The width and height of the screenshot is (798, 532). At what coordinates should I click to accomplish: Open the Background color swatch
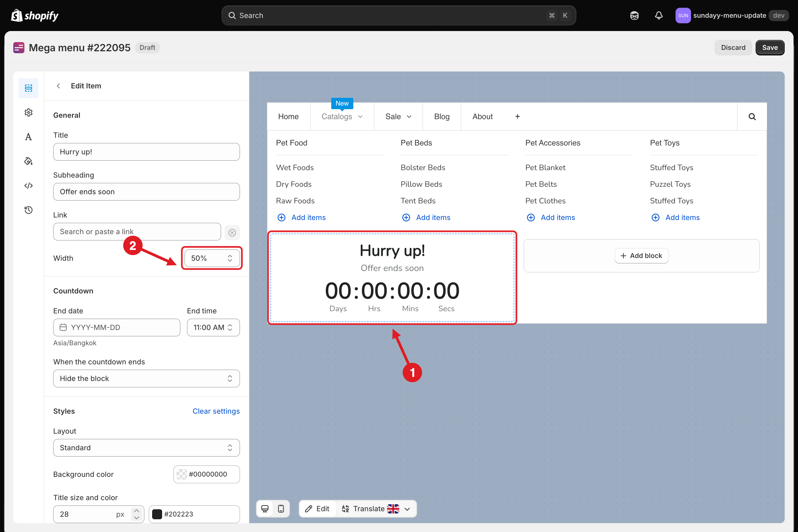coord(182,474)
